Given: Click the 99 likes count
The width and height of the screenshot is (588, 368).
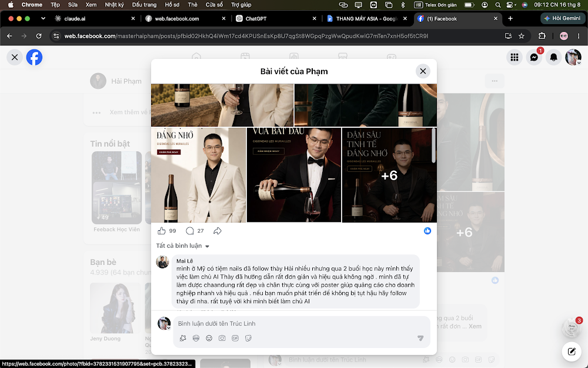Looking at the screenshot, I should point(172,231).
